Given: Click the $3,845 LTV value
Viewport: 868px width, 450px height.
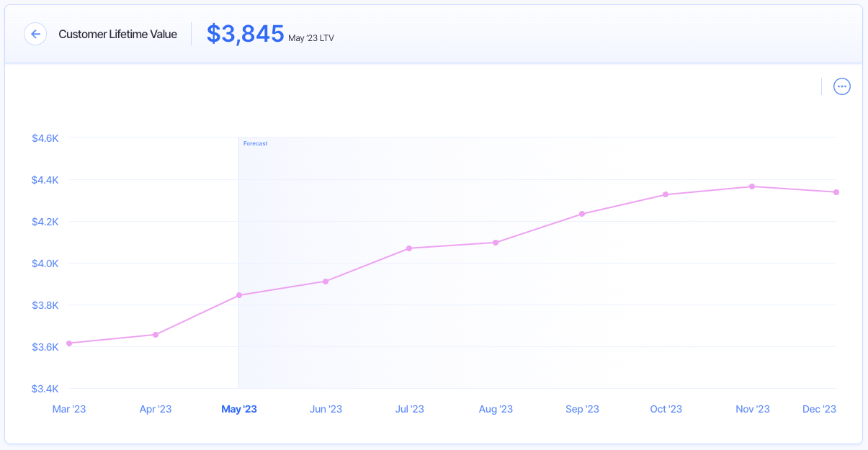Looking at the screenshot, I should [245, 32].
